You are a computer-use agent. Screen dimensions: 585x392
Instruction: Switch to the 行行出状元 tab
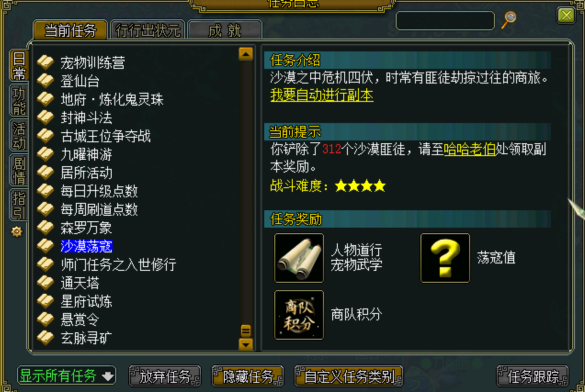click(148, 30)
